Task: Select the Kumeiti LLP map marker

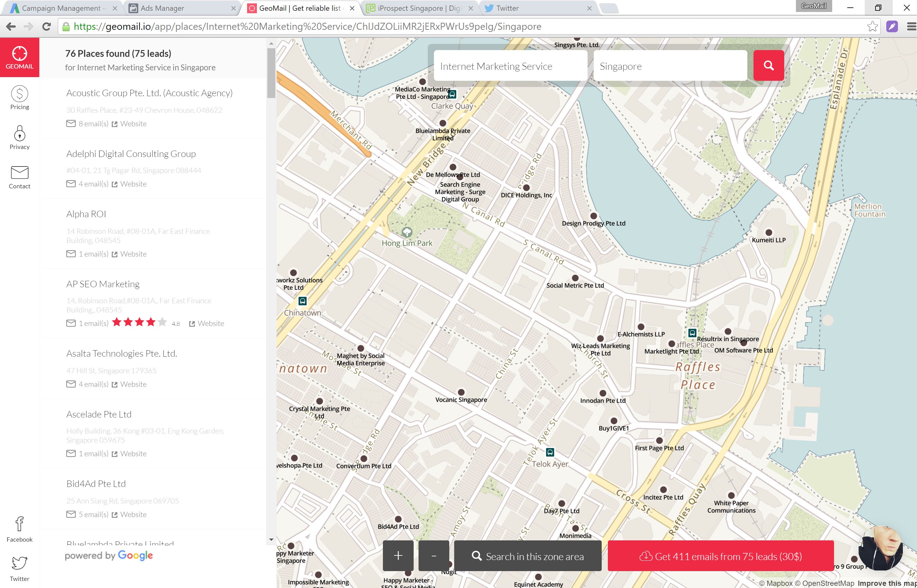Action: pyautogui.click(x=769, y=233)
